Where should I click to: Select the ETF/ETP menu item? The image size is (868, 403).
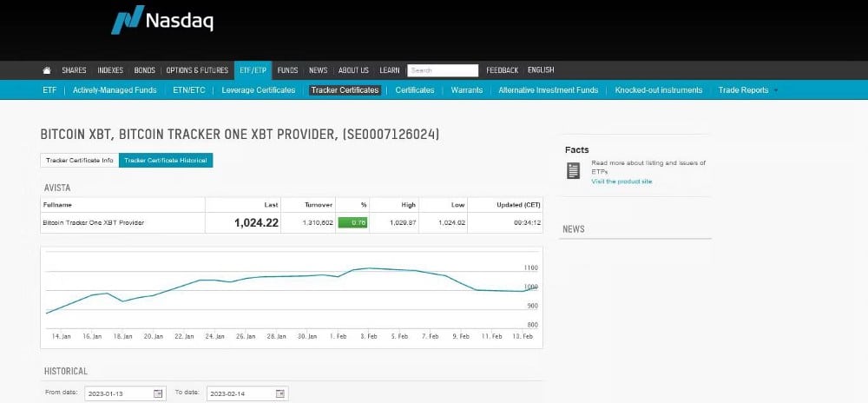(253, 70)
